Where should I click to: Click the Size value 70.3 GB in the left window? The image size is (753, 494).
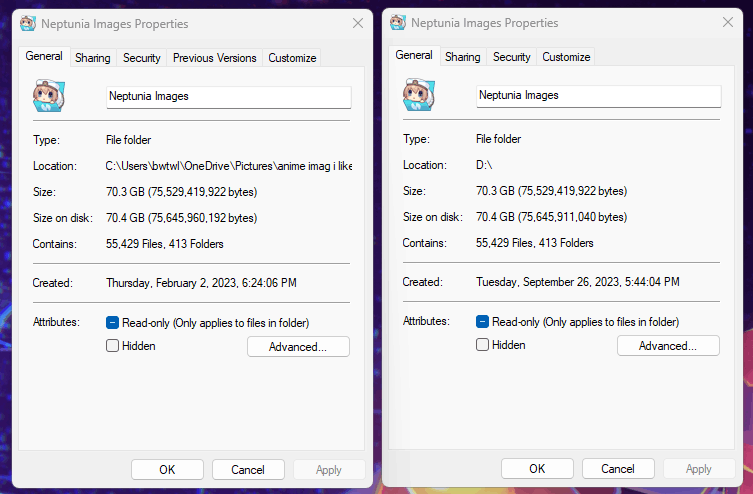[x=182, y=192]
